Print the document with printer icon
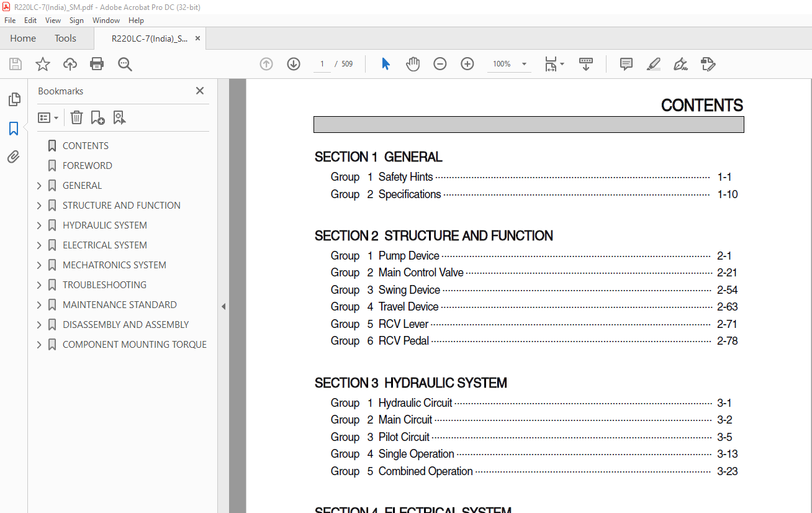The image size is (812, 513). (97, 64)
